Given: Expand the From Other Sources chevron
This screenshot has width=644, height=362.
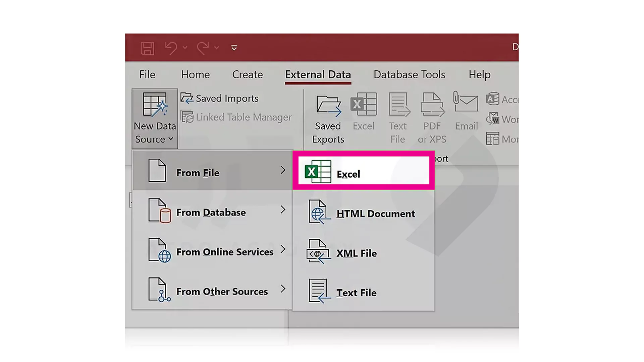Looking at the screenshot, I should [283, 289].
